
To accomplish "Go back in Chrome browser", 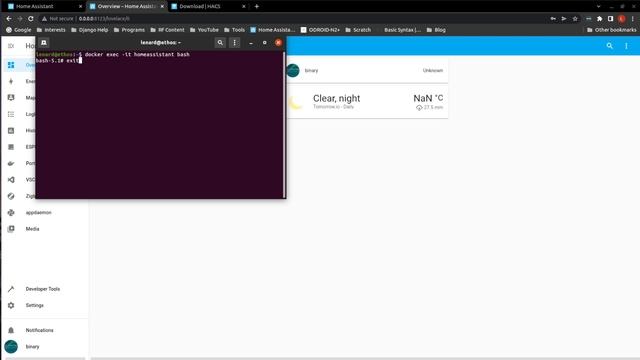I will (9, 18).
